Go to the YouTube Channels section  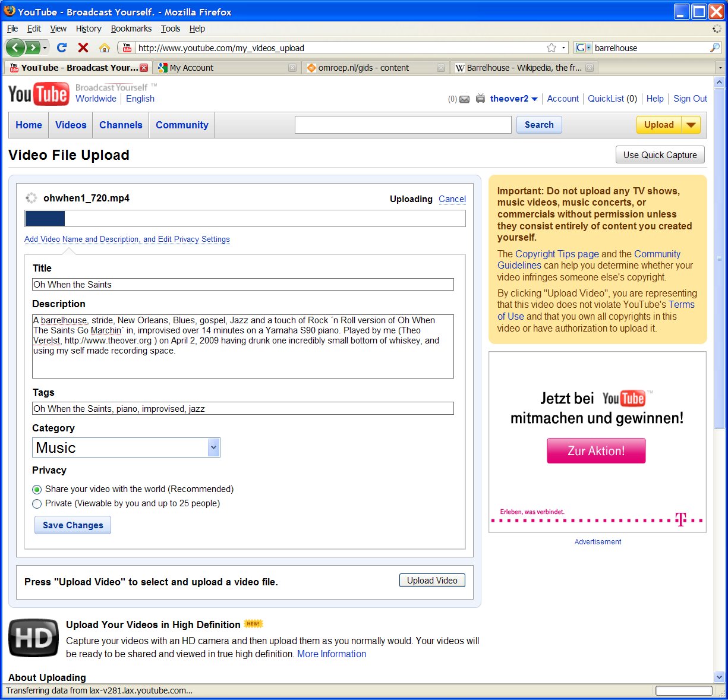tap(121, 125)
